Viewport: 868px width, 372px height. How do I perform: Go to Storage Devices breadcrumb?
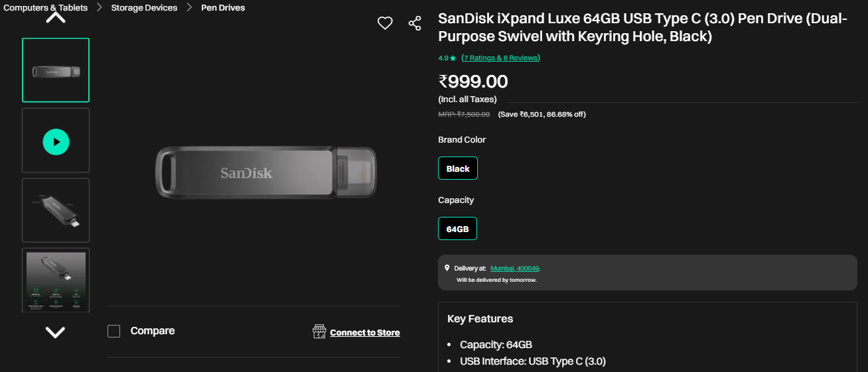click(x=144, y=8)
